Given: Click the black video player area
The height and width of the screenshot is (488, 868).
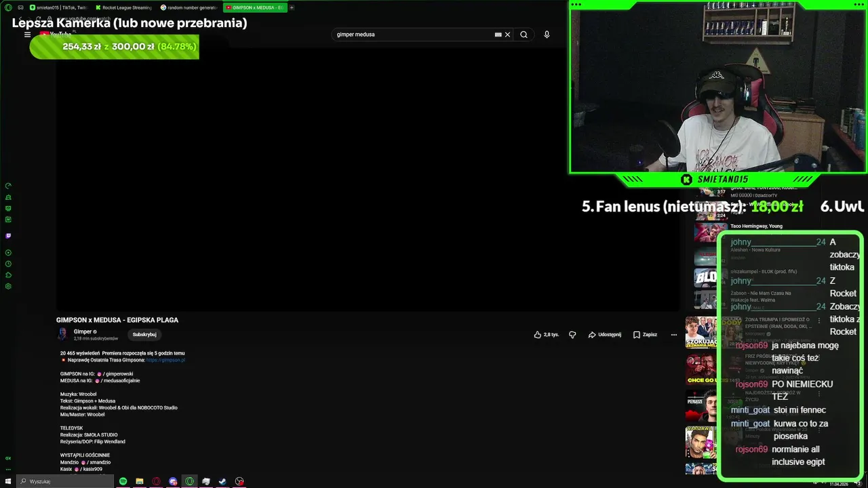Looking at the screenshot, I should pyautogui.click(x=368, y=180).
